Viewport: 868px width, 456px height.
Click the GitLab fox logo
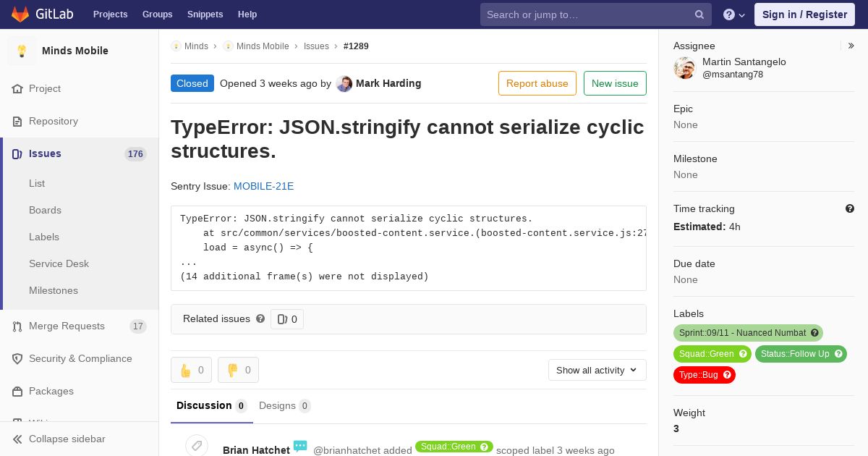[x=20, y=14]
